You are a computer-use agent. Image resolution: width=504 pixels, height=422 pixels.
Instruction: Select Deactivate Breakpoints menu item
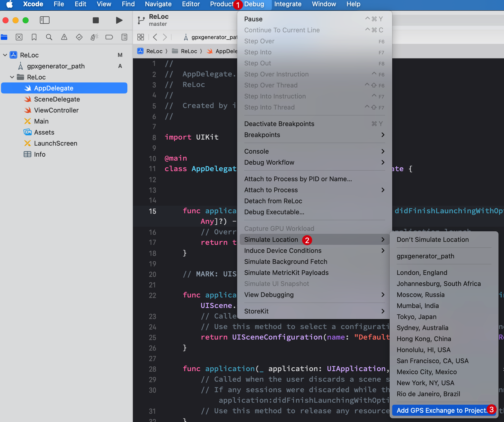pos(279,124)
